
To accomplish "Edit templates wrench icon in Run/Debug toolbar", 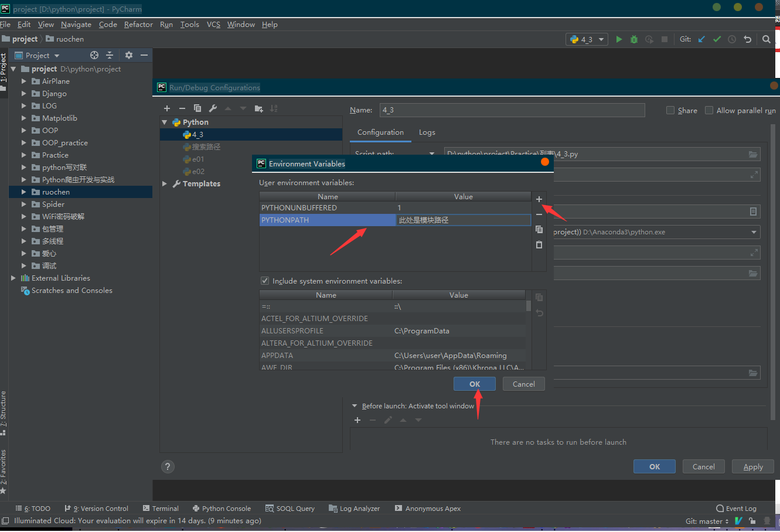I will click(213, 108).
